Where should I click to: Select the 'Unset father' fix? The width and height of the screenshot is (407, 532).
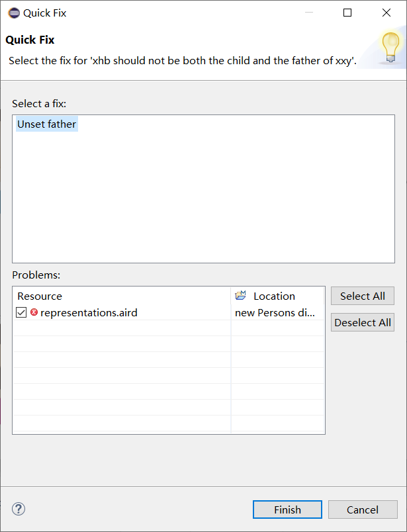pyautogui.click(x=47, y=124)
